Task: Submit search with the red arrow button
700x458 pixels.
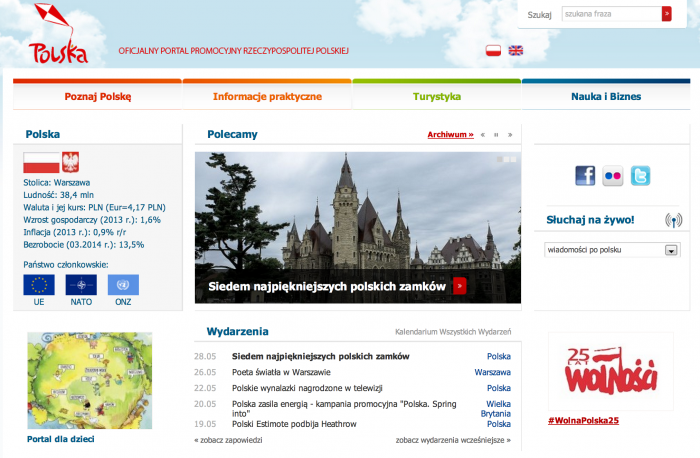Action: tap(667, 14)
